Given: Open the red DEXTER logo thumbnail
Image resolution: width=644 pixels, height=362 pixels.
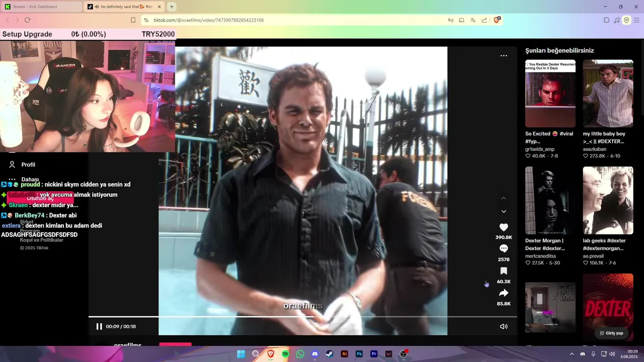Looking at the screenshot, I should 608,307.
